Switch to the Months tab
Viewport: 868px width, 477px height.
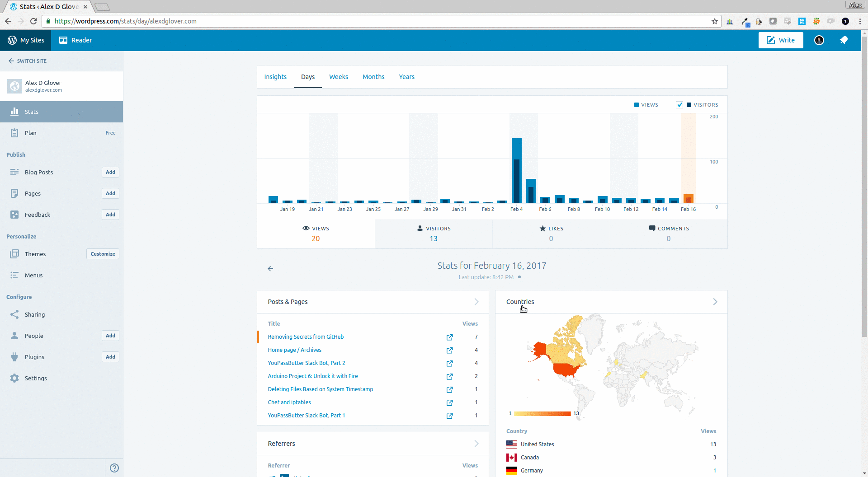(373, 77)
